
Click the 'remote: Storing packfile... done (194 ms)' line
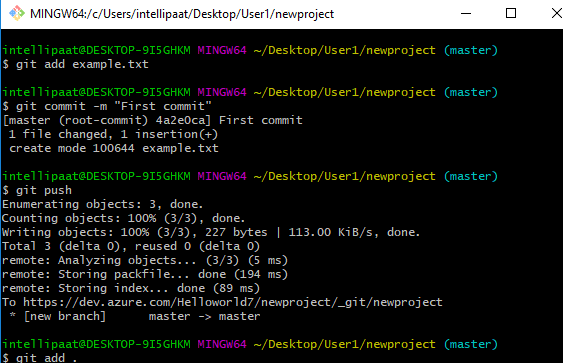click(145, 274)
